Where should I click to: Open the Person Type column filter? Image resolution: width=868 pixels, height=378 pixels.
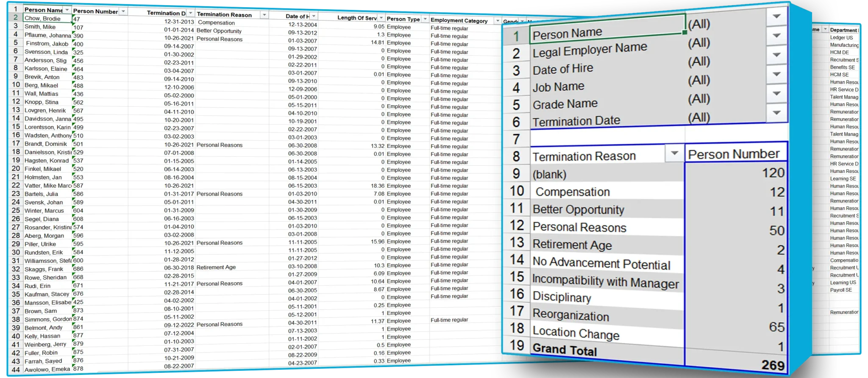[425, 19]
